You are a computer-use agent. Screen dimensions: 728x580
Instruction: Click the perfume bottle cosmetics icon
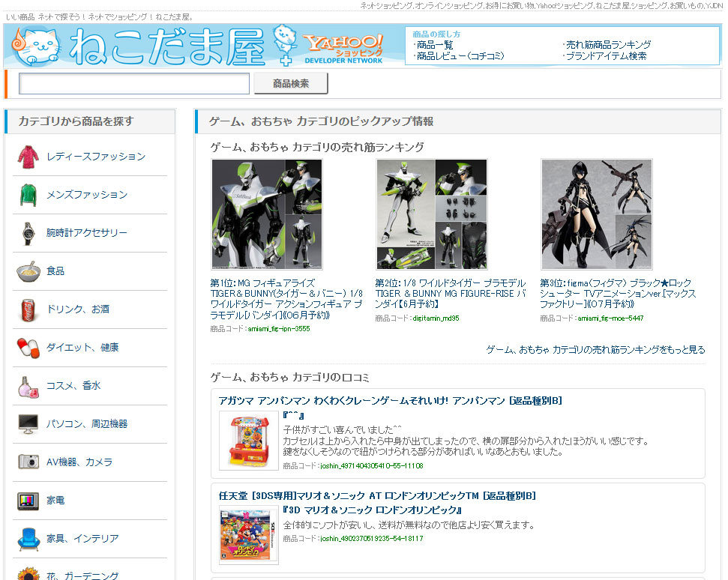click(28, 386)
